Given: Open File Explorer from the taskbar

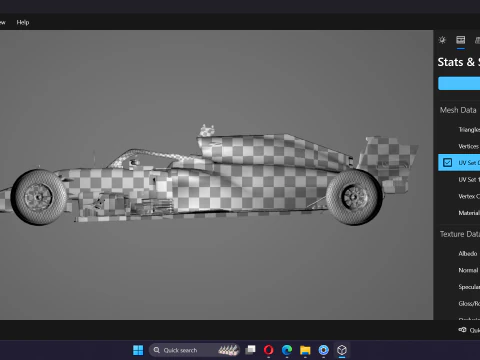Looking at the screenshot, I should pyautogui.click(x=305, y=350).
